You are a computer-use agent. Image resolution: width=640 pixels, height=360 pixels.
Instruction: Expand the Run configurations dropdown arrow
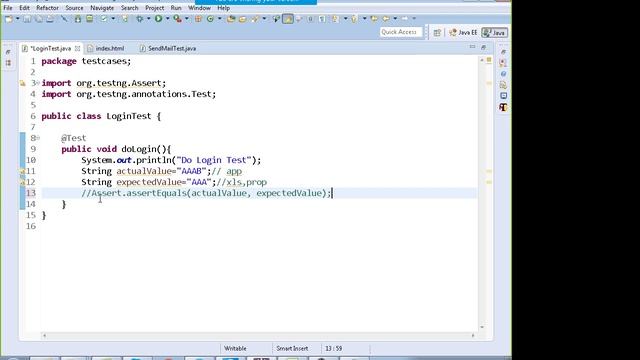[167, 19]
